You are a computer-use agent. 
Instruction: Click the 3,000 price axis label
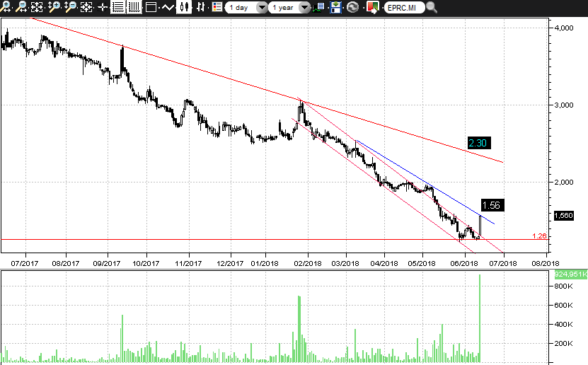click(564, 105)
